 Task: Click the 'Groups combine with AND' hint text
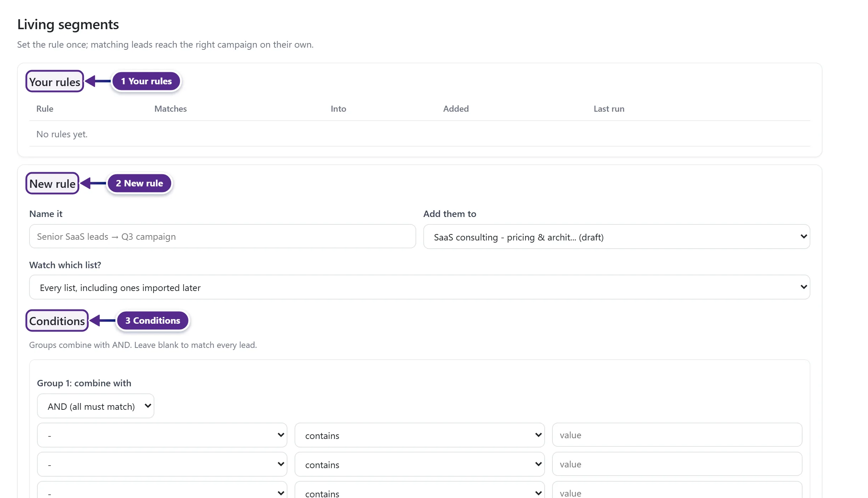pyautogui.click(x=143, y=345)
